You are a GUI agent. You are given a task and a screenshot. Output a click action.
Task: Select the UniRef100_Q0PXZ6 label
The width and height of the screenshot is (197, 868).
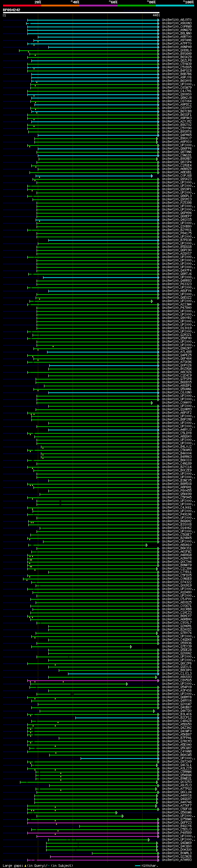click(177, 365)
